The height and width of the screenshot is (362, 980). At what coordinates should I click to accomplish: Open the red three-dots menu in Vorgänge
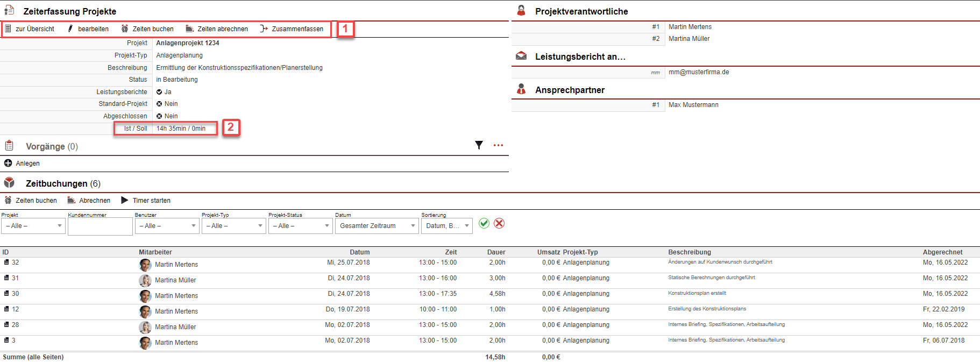[x=498, y=145]
